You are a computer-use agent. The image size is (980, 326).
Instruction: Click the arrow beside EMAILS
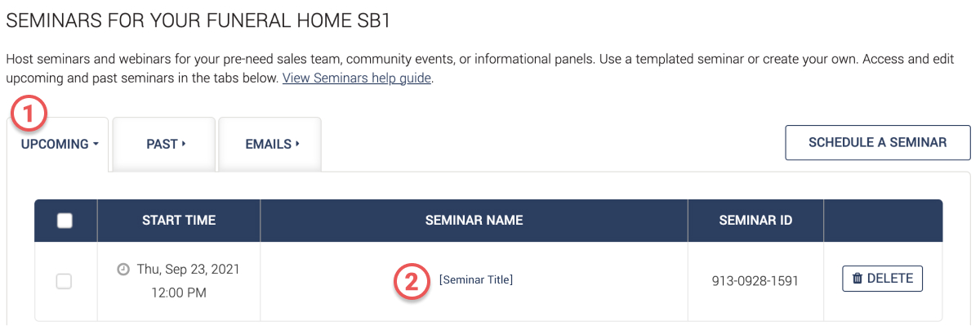click(x=297, y=144)
